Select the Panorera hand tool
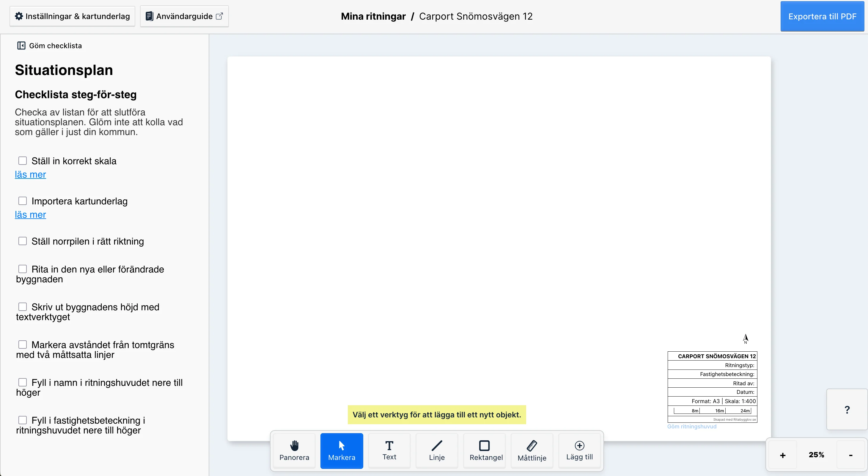 [x=294, y=451]
